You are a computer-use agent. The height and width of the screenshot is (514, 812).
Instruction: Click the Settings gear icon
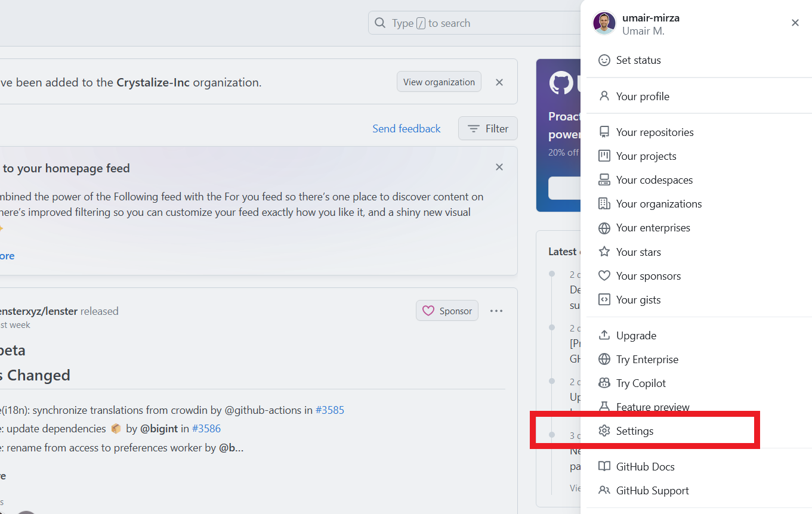coord(604,431)
